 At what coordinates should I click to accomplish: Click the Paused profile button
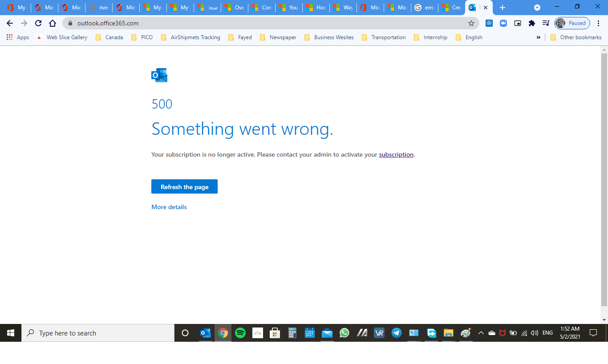click(x=572, y=23)
